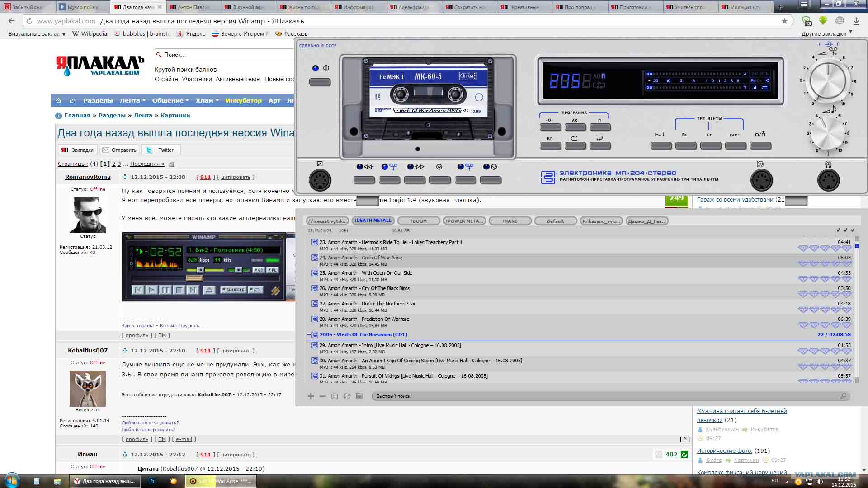Image resolution: width=868 pixels, height=488 pixels.
Task: Click the magnifier icon in quick search
Action: pyautogui.click(x=843, y=396)
